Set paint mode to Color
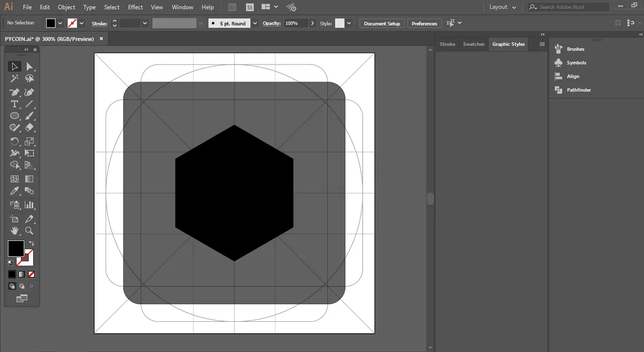 point(12,274)
